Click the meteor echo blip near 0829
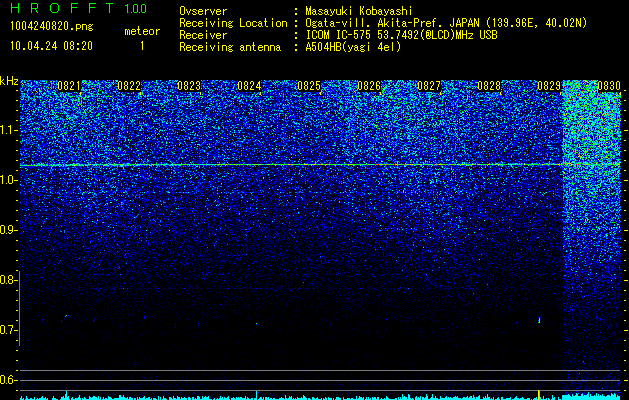 click(x=539, y=320)
